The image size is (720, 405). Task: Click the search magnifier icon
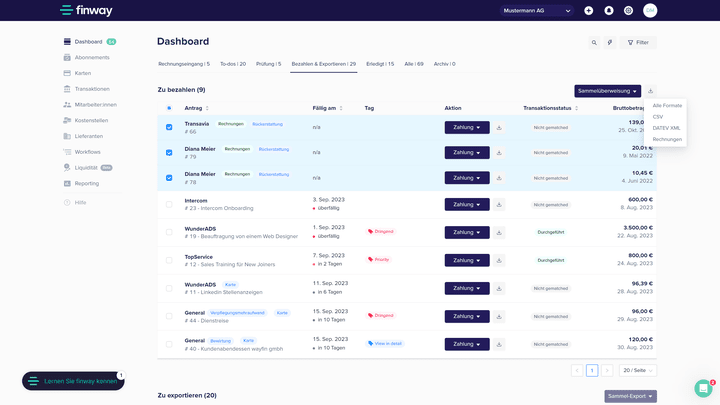(x=594, y=42)
